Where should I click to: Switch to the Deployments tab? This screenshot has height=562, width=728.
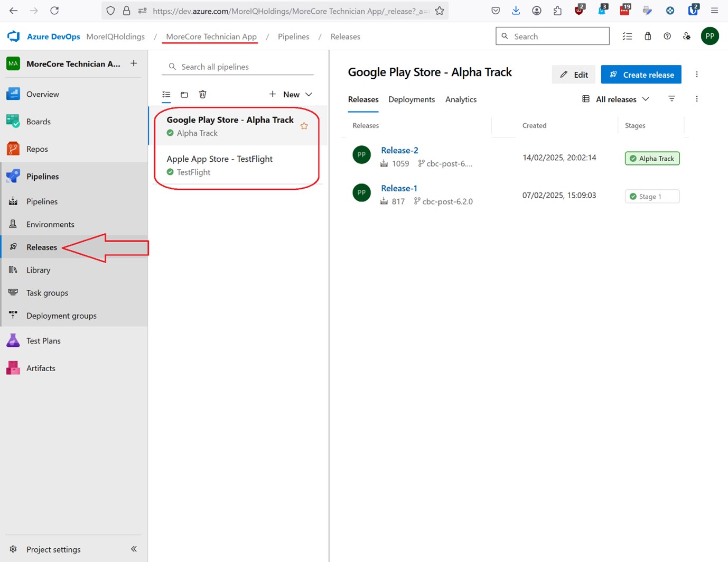tap(412, 99)
